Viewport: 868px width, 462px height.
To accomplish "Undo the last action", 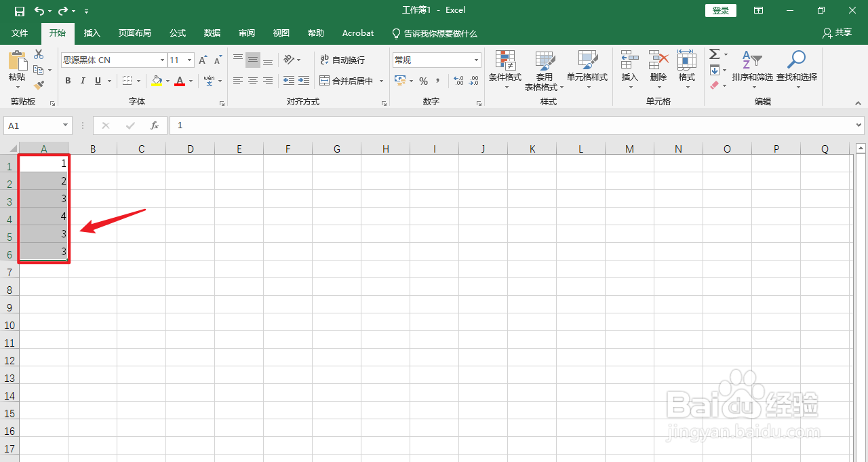I will 39,11.
